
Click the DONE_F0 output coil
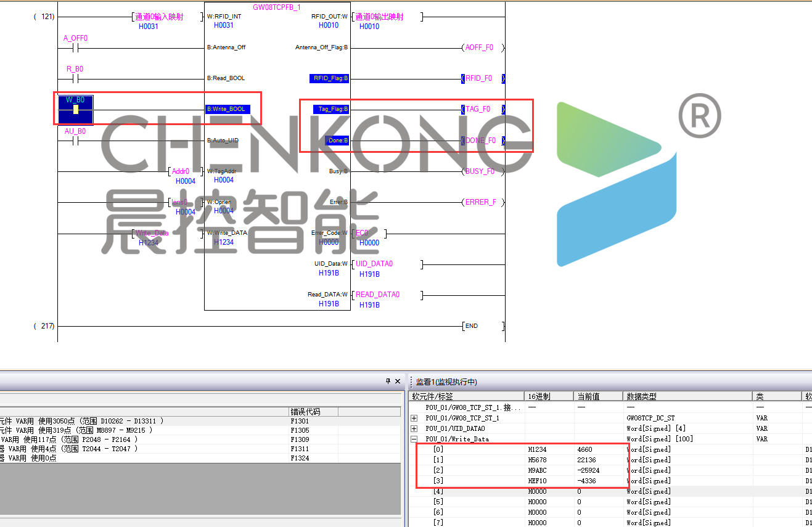[x=483, y=141]
